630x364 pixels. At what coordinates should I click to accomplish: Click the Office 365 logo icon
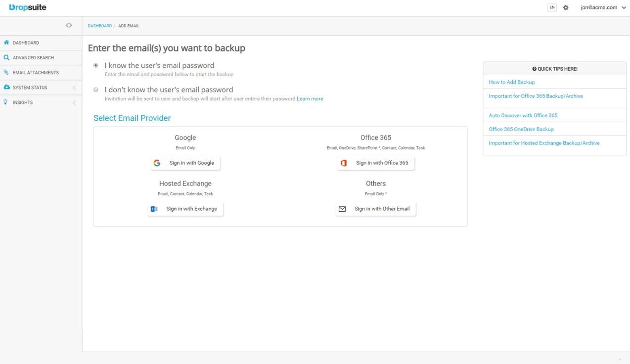point(344,163)
